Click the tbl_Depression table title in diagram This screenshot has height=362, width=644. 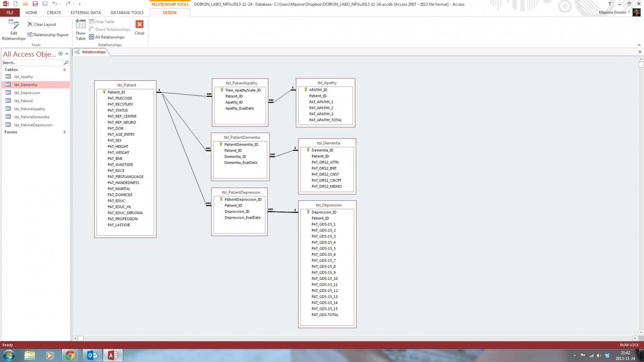point(328,205)
